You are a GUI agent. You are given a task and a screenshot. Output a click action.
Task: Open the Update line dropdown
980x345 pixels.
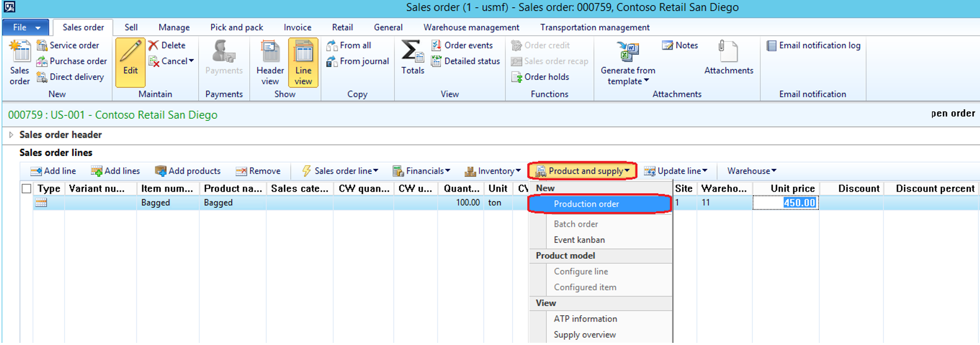[x=676, y=171]
